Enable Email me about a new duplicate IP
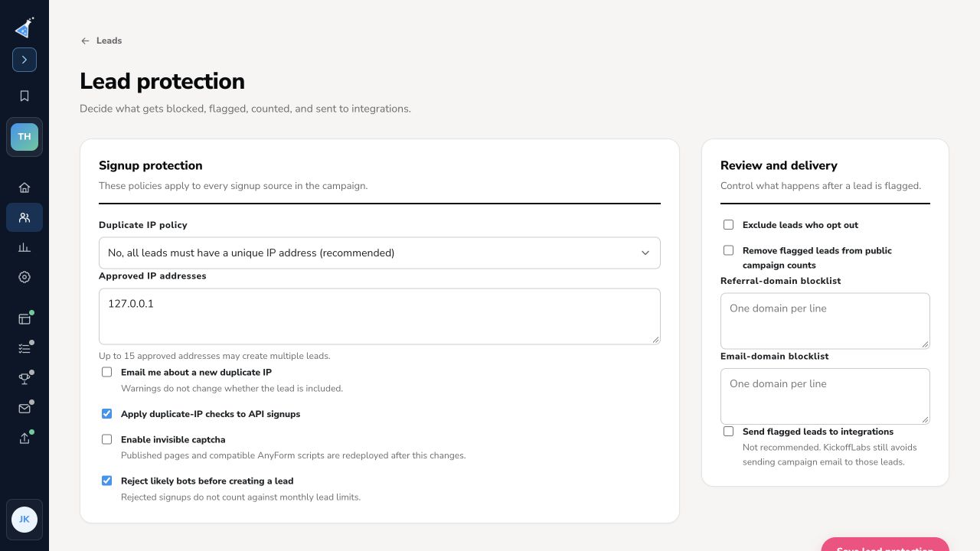 (x=107, y=372)
